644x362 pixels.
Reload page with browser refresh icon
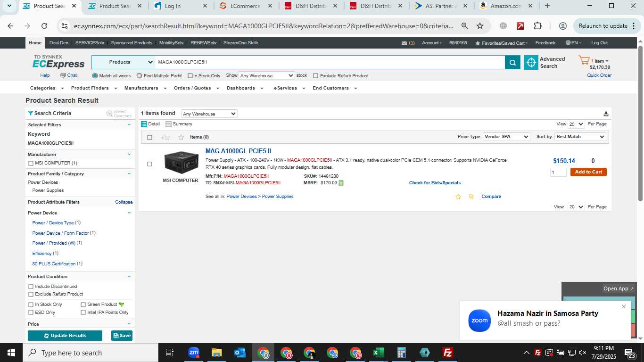[44, 26]
